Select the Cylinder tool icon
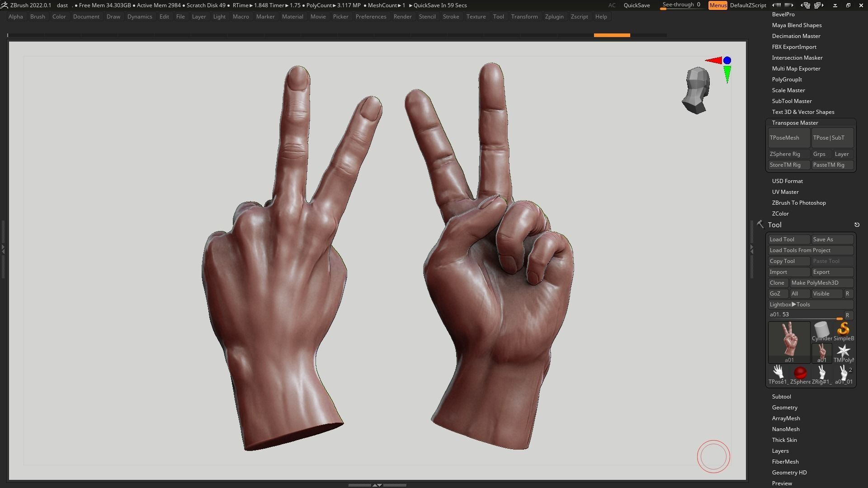Screen dimensions: 868x488 click(821, 331)
